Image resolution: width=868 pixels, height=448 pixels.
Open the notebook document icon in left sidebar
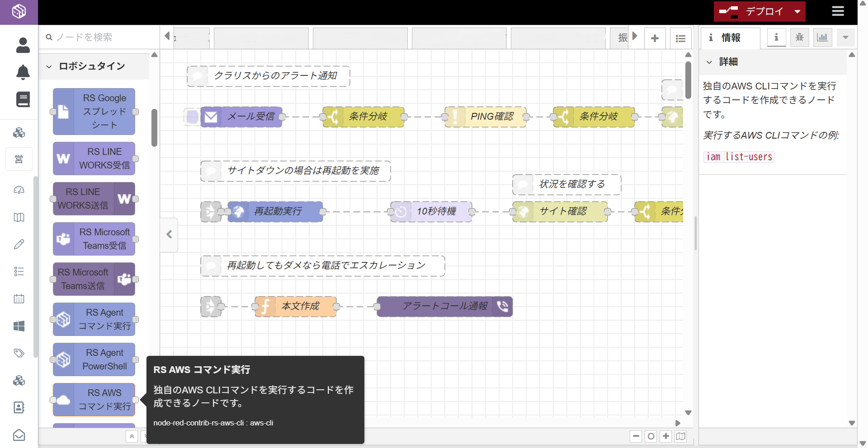[23, 99]
